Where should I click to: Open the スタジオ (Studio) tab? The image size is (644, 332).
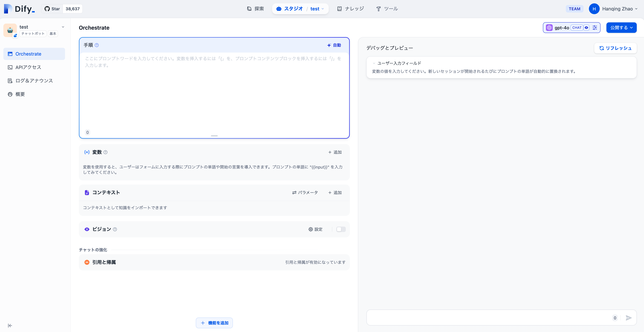point(289,9)
